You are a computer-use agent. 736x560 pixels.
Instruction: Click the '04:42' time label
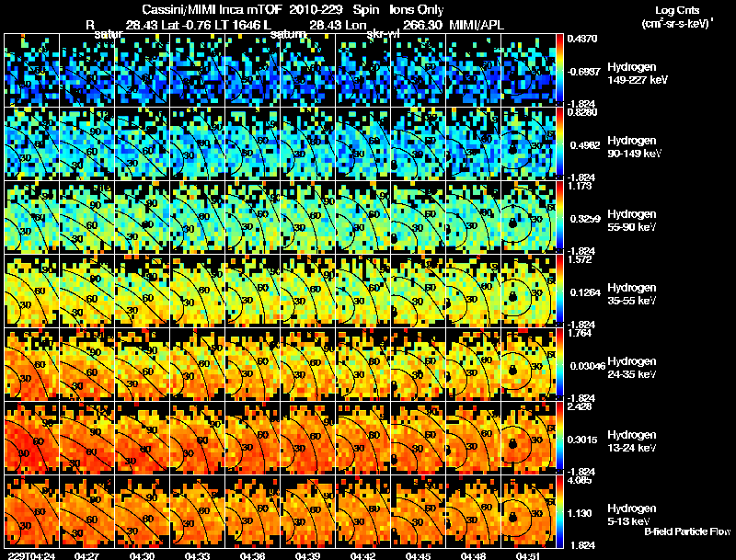click(362, 556)
